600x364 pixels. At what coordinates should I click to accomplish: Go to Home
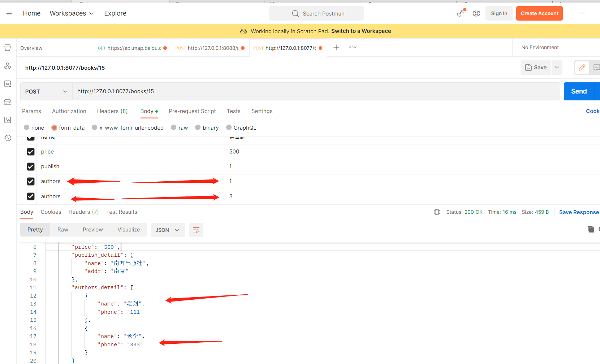coord(32,13)
